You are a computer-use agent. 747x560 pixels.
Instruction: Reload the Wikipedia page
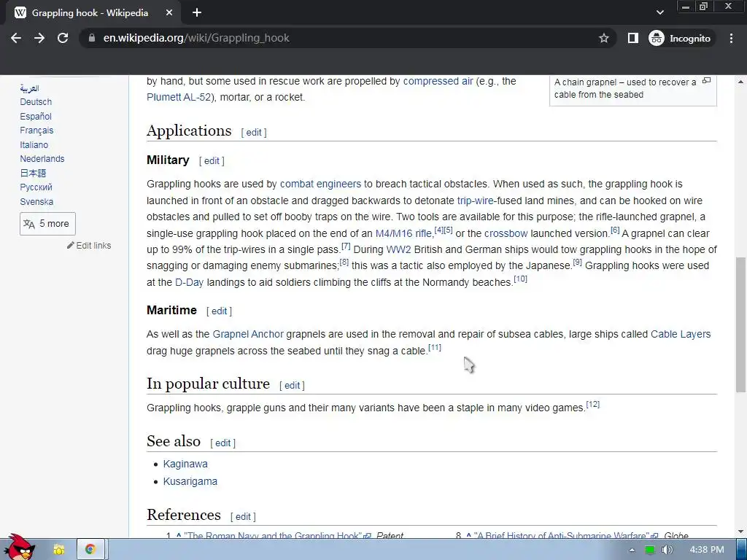[x=63, y=38]
